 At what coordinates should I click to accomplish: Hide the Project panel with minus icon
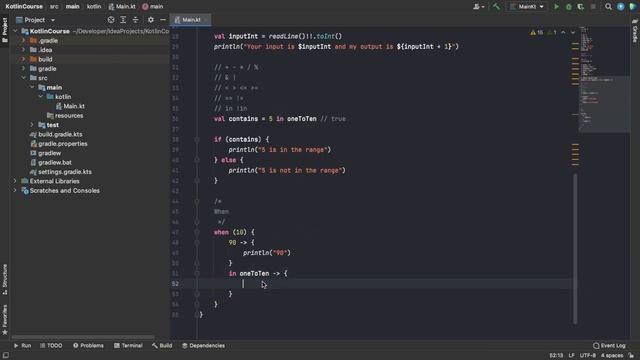point(162,20)
